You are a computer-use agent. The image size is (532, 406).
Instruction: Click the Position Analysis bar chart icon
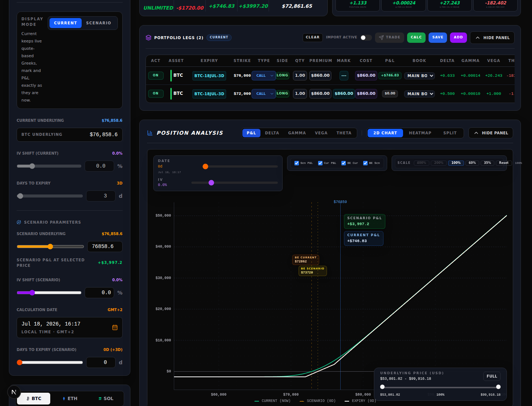click(x=150, y=133)
